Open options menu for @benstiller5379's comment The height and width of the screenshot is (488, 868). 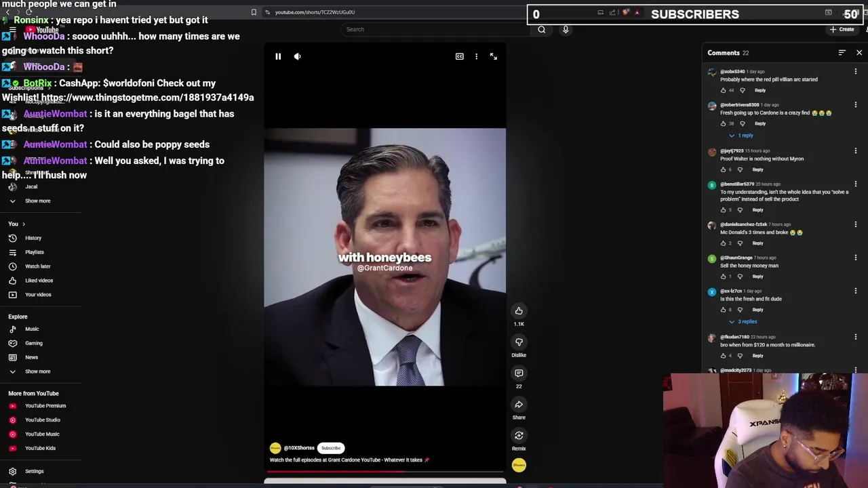[x=856, y=184]
